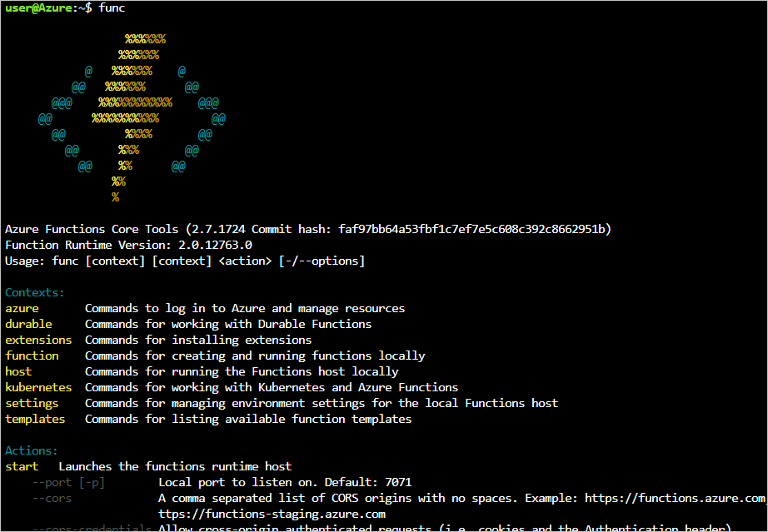Click the 'function' context name
This screenshot has width=768, height=532.
click(x=32, y=355)
